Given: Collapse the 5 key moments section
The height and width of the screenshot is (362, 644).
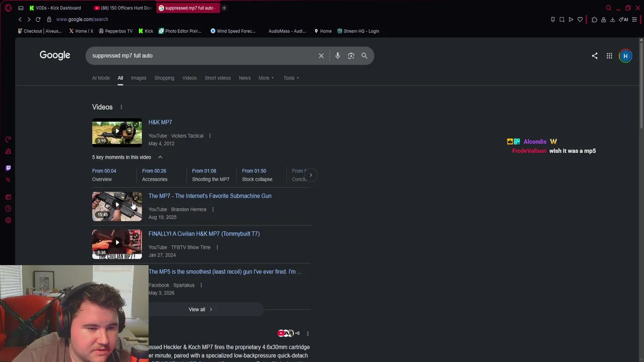Looking at the screenshot, I should [160, 157].
